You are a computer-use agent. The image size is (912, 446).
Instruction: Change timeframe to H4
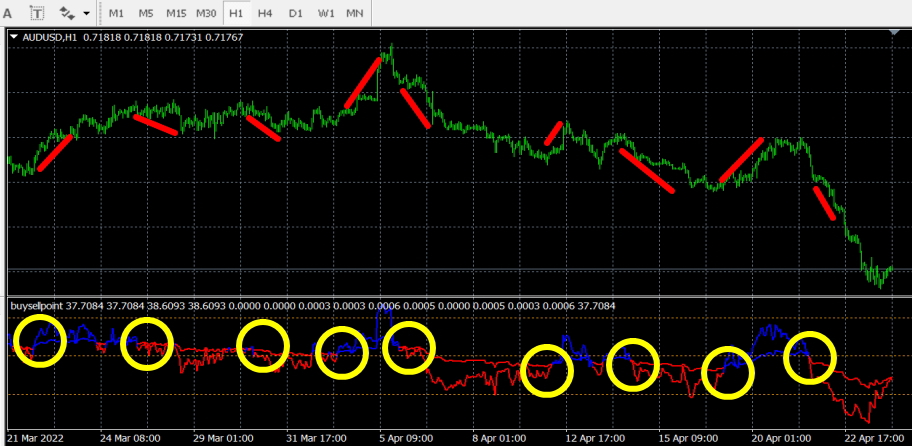coord(265,14)
